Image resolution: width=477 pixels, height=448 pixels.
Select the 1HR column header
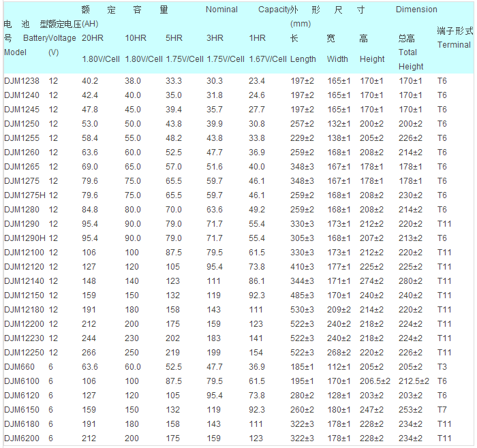[x=258, y=38]
